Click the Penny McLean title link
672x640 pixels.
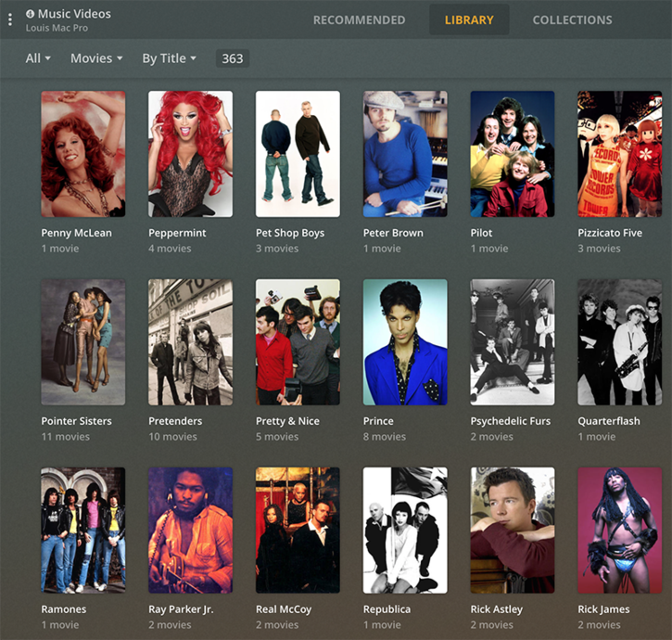(x=76, y=233)
